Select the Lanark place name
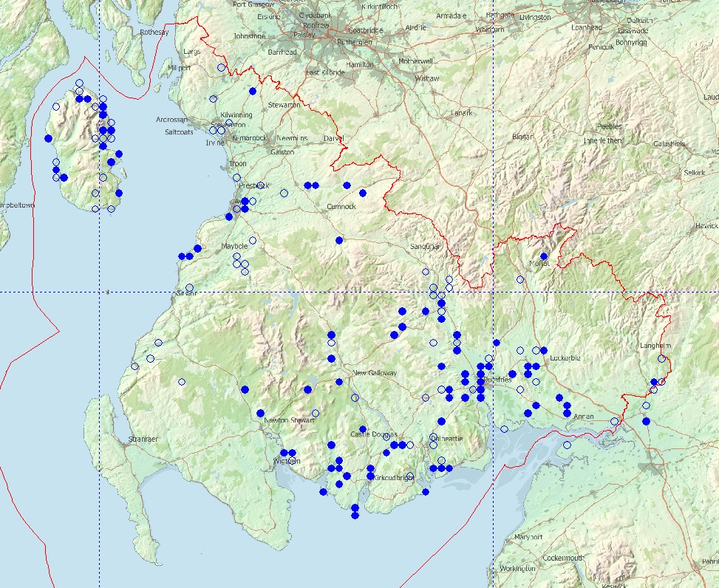 point(461,112)
